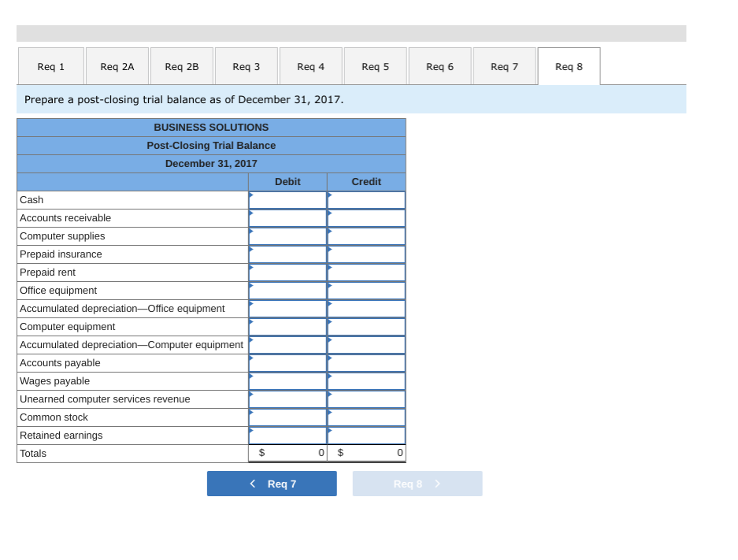
Task: Click Wages payable debit cell
Action: tap(287, 381)
